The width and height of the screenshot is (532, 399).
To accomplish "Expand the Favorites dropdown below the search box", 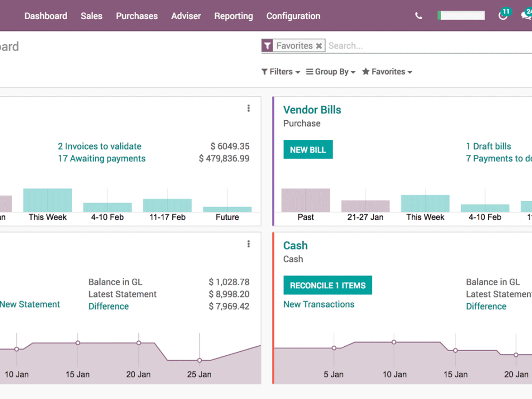I will 387,72.
